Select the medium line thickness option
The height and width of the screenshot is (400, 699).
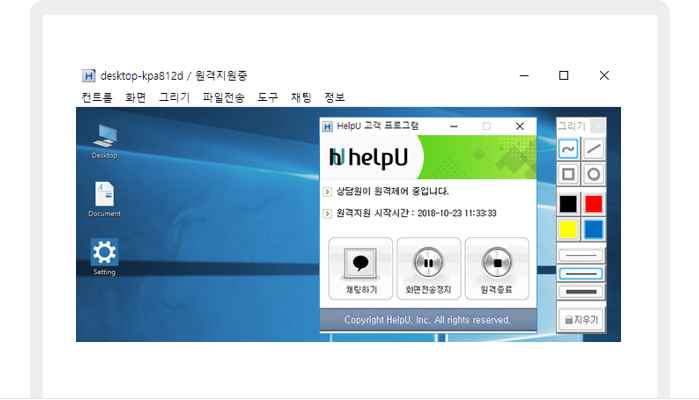point(581,273)
